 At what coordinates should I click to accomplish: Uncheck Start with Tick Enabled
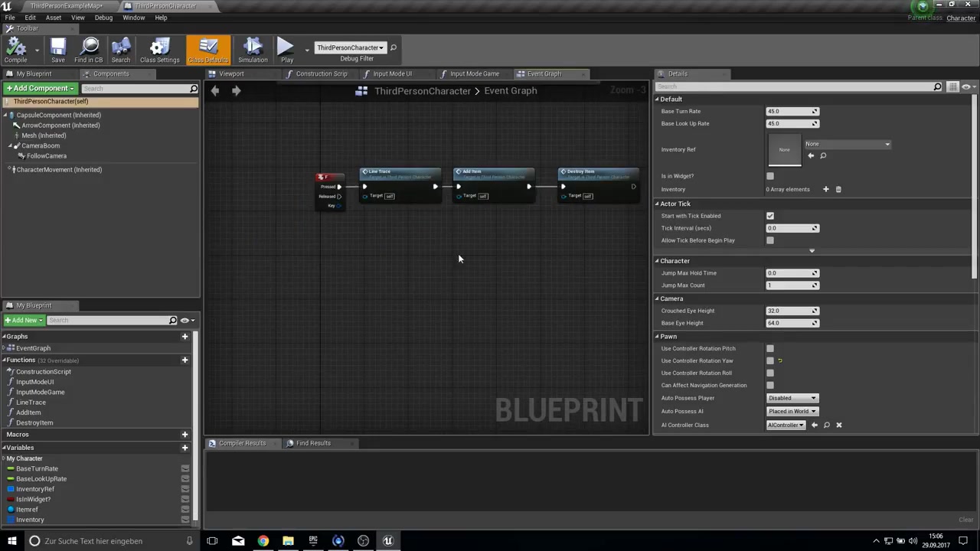(770, 216)
